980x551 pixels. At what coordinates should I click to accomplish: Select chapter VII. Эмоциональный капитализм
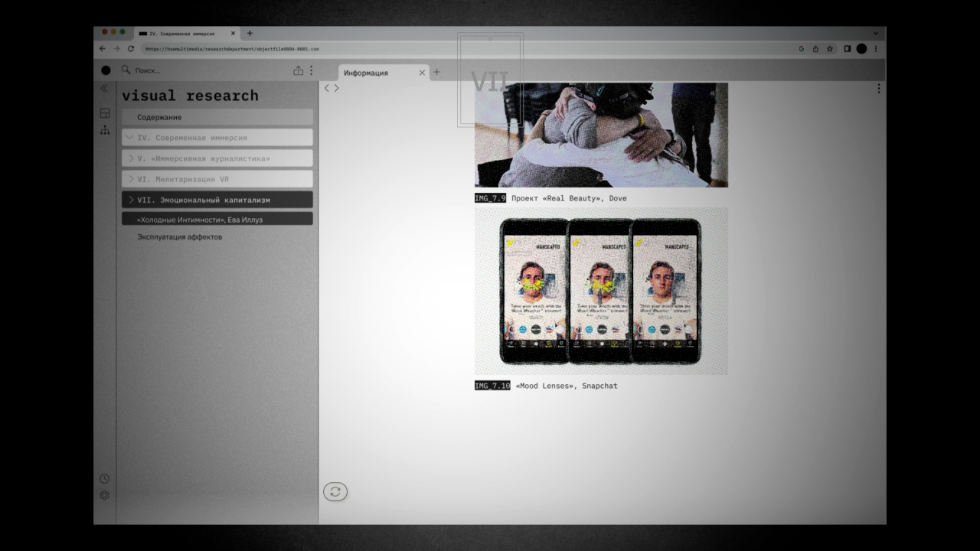217,200
